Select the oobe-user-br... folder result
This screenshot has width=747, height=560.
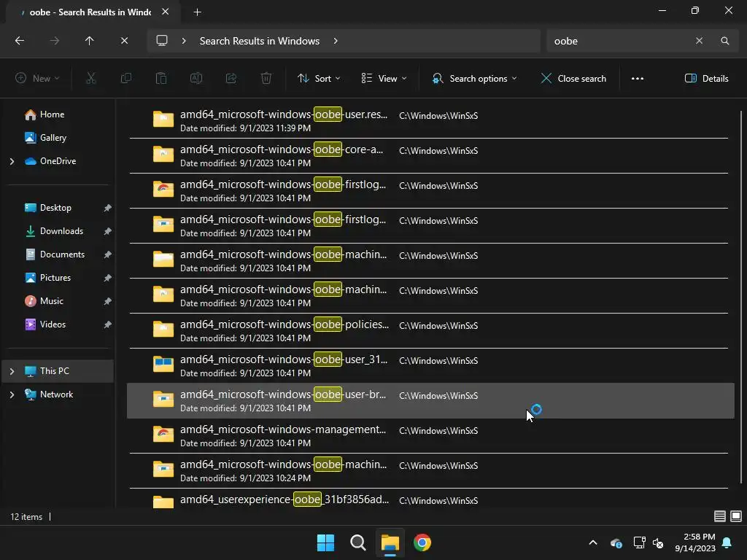click(x=430, y=401)
